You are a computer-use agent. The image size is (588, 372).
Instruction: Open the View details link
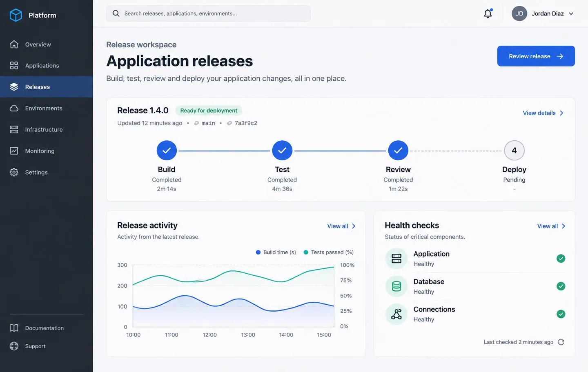point(543,113)
